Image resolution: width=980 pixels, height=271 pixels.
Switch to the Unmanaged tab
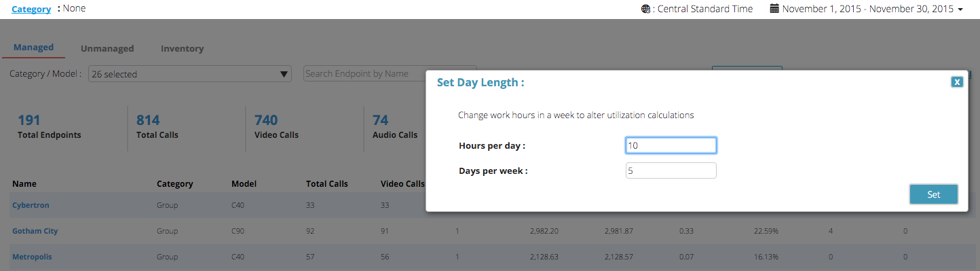click(x=107, y=48)
